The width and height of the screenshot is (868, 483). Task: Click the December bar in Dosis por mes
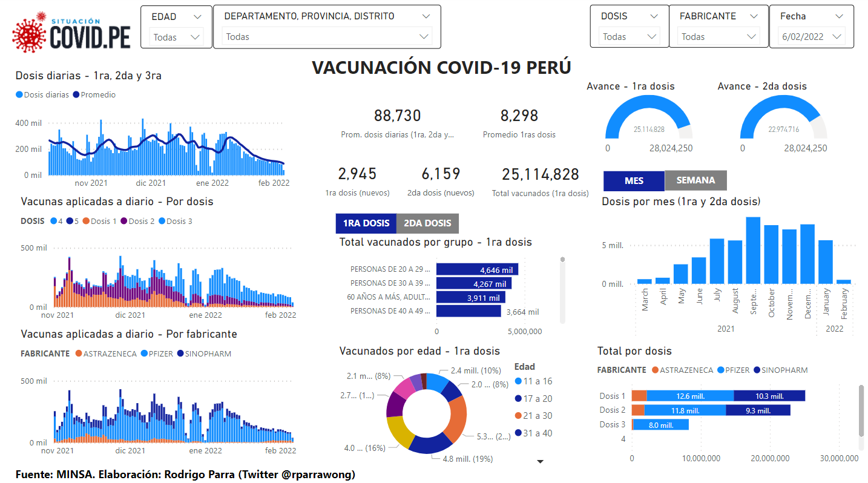(807, 254)
